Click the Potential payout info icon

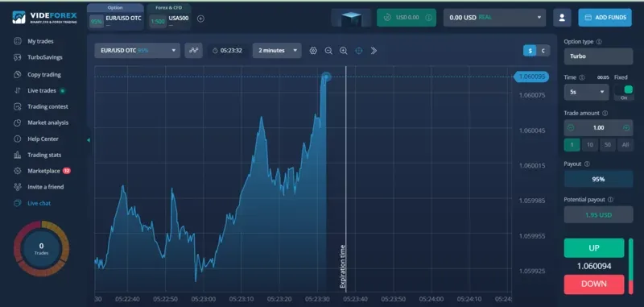pos(610,199)
